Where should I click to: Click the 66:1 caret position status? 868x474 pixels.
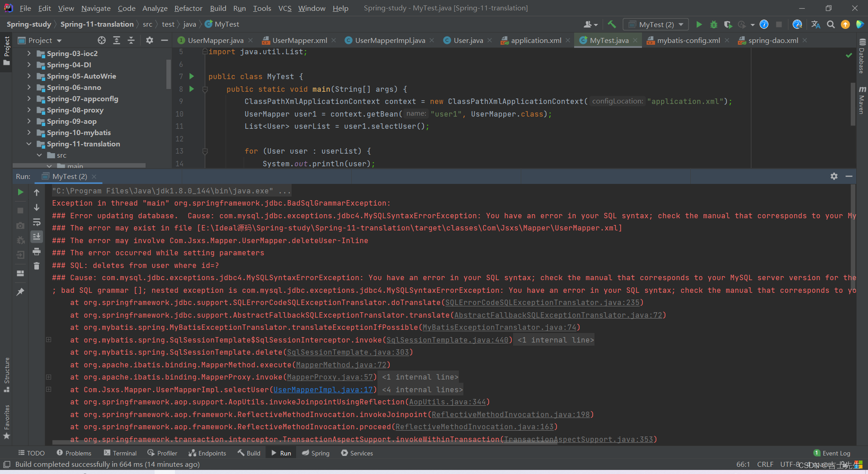(x=743, y=465)
